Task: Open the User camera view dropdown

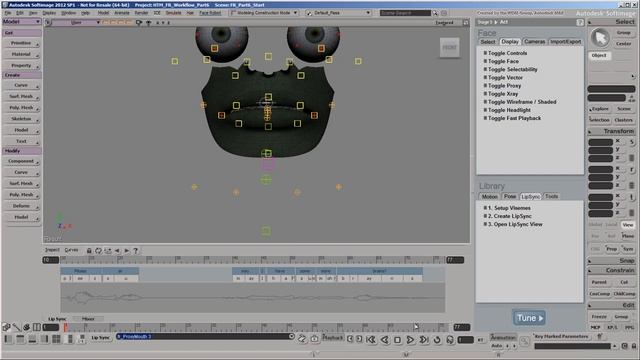Action: pos(77,22)
